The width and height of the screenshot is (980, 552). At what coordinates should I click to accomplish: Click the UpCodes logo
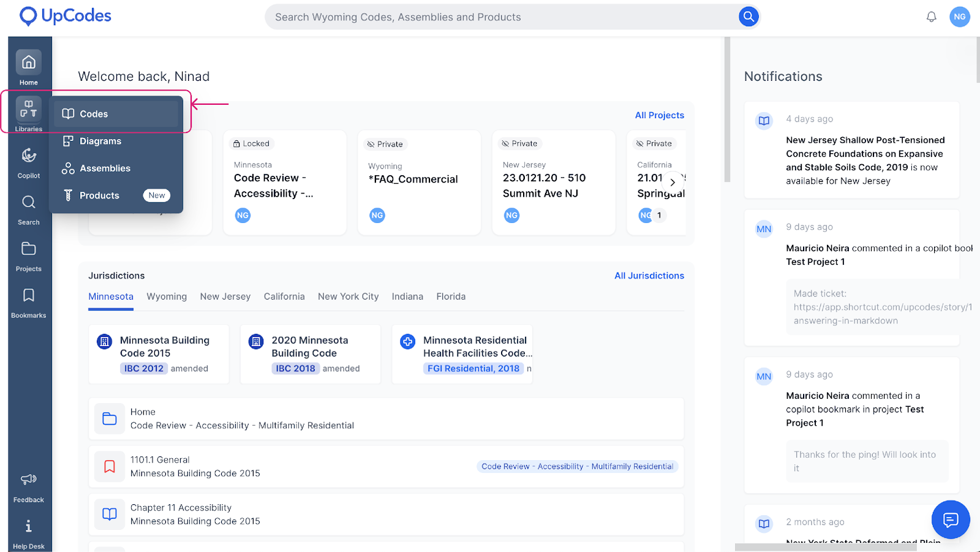click(x=65, y=16)
